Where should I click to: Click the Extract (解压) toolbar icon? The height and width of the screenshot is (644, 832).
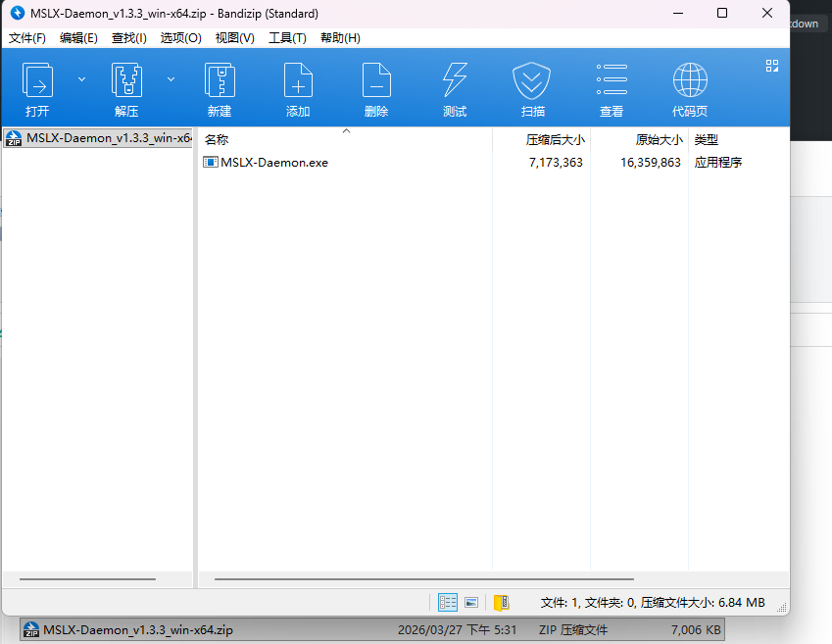point(126,79)
